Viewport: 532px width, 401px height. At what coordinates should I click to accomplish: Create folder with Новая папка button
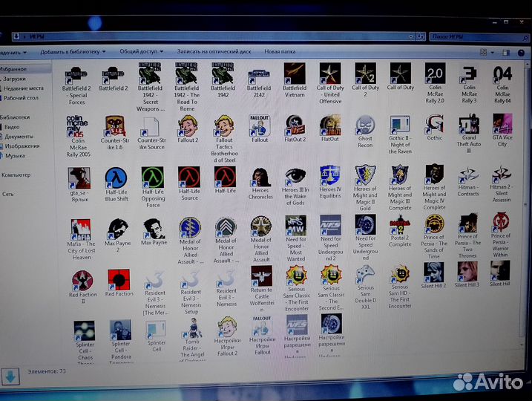coord(280,52)
